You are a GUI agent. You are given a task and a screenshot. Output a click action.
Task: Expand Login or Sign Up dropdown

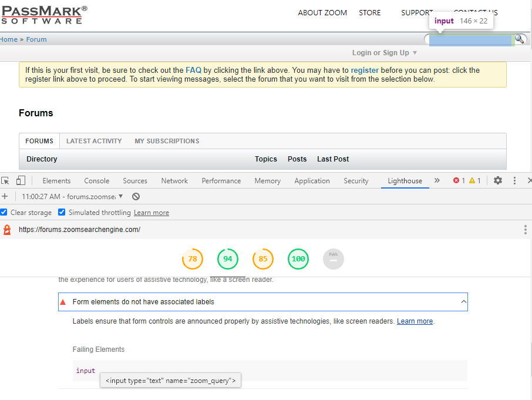point(385,53)
